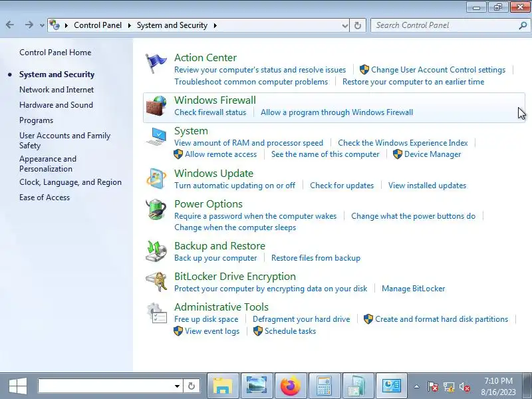Click Change User Account Control settings
This screenshot has width=532, height=399.
438,70
